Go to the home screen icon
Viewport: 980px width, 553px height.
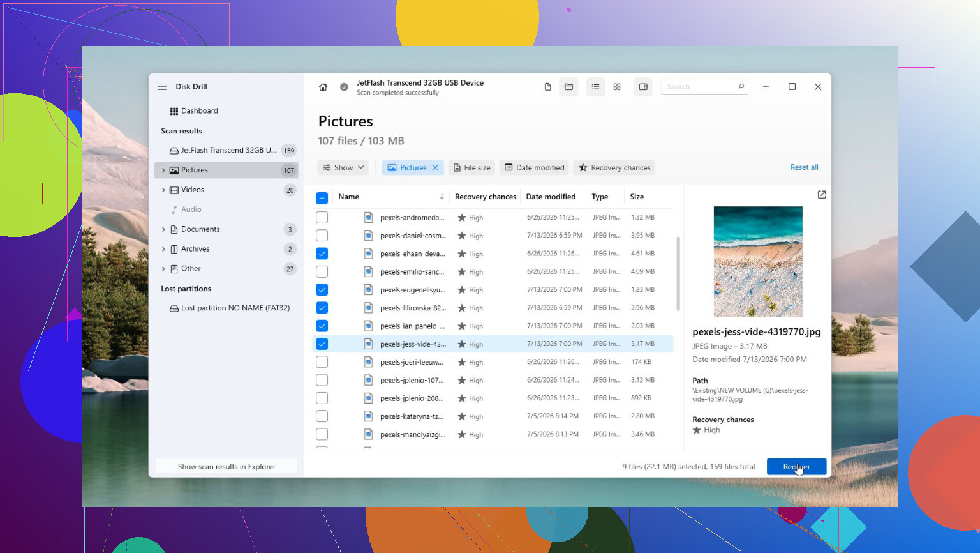tap(323, 87)
